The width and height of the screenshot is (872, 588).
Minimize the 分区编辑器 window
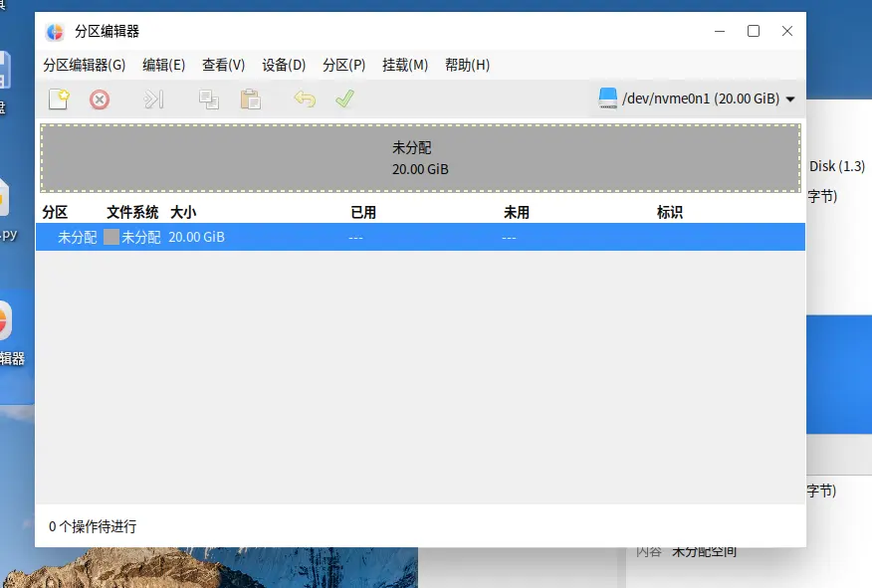coord(720,31)
